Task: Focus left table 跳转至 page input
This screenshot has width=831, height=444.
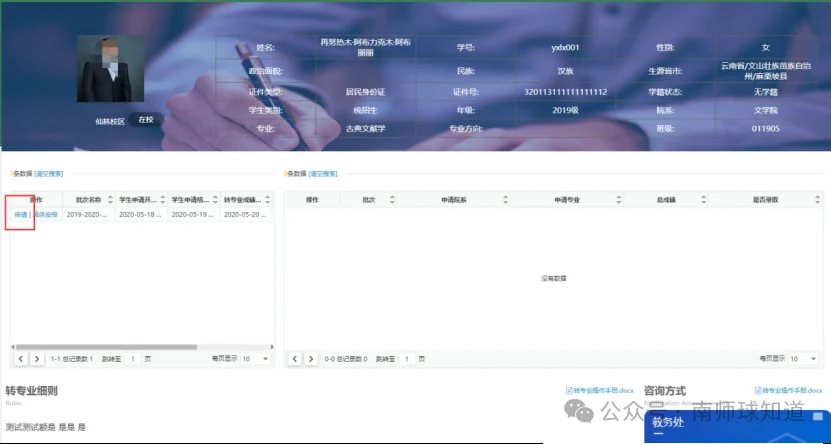Action: [132, 359]
